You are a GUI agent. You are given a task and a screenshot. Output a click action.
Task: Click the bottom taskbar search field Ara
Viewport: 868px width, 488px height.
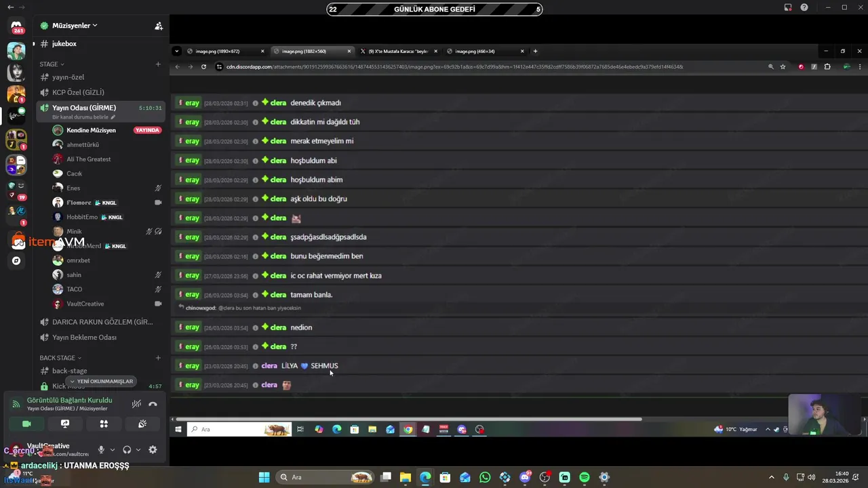[x=324, y=477]
